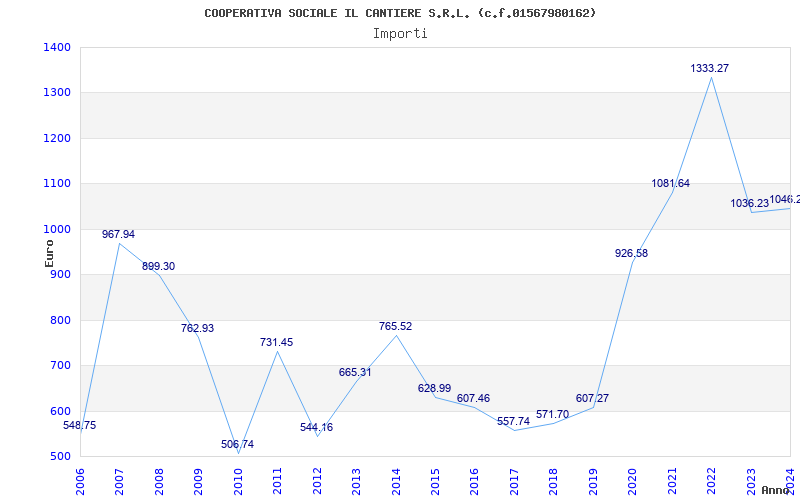Select the 2016 x-axis year tick

click(474, 481)
